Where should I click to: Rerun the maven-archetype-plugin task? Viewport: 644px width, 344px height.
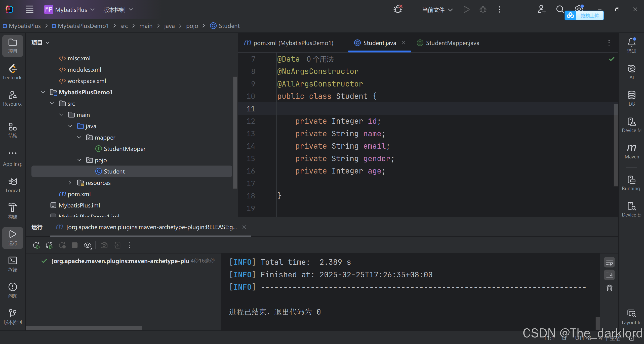click(36, 245)
